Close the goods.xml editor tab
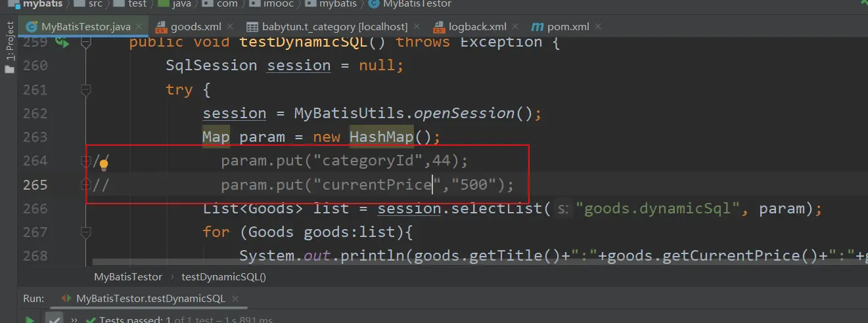 pos(229,27)
